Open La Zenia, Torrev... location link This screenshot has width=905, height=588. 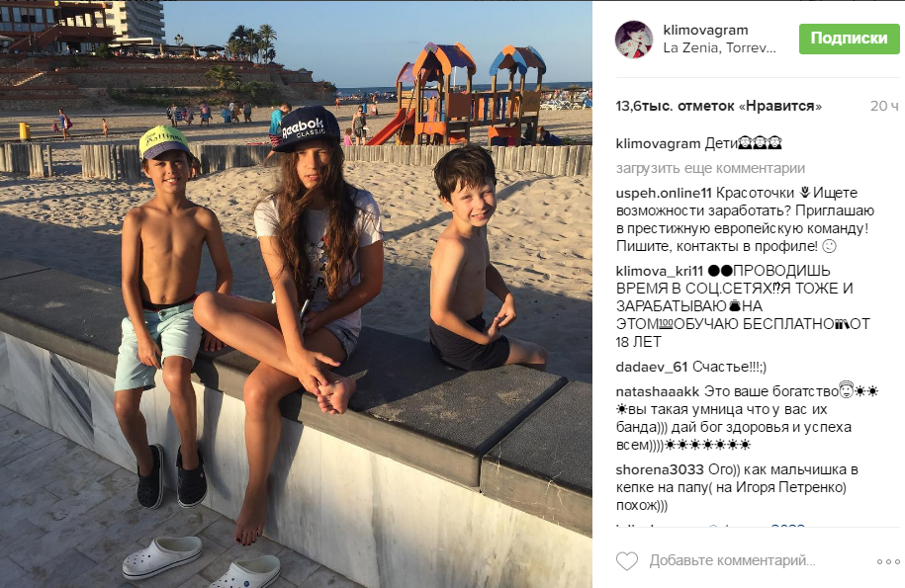(x=719, y=47)
